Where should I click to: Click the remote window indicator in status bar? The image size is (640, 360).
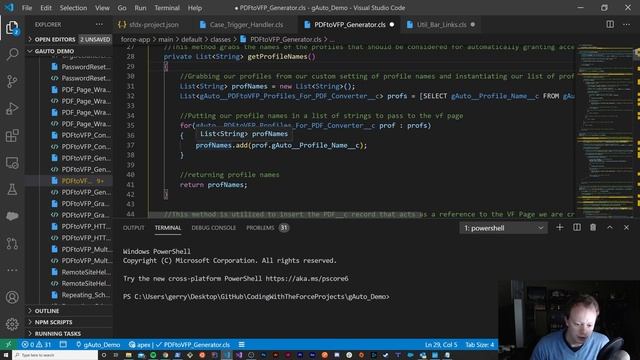coord(8,344)
